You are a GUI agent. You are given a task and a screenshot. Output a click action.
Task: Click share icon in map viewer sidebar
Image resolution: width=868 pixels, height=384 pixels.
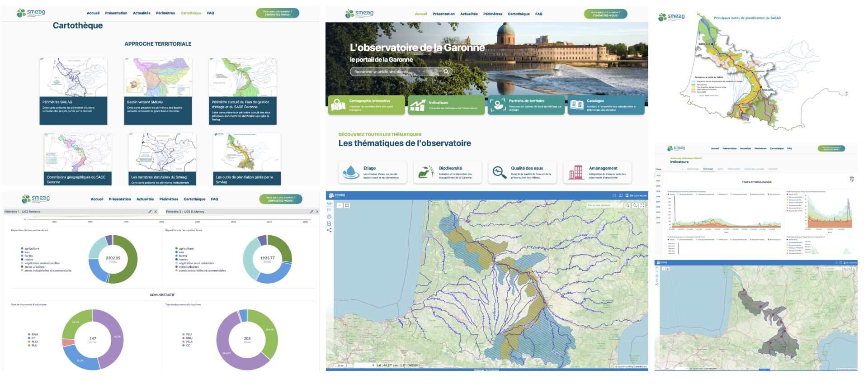pos(329,230)
